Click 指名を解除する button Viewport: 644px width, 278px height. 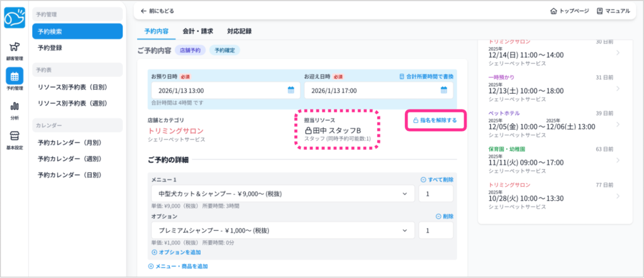pyautogui.click(x=435, y=120)
